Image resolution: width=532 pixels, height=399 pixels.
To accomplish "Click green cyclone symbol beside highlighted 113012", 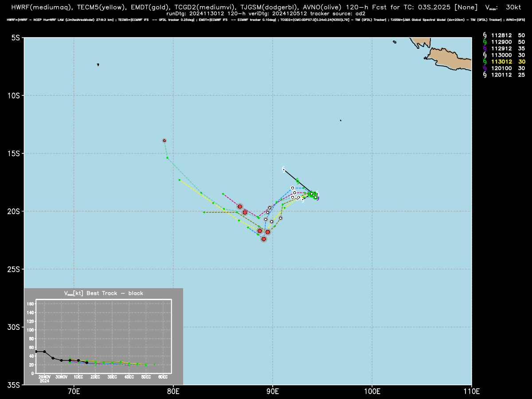I will point(485,62).
